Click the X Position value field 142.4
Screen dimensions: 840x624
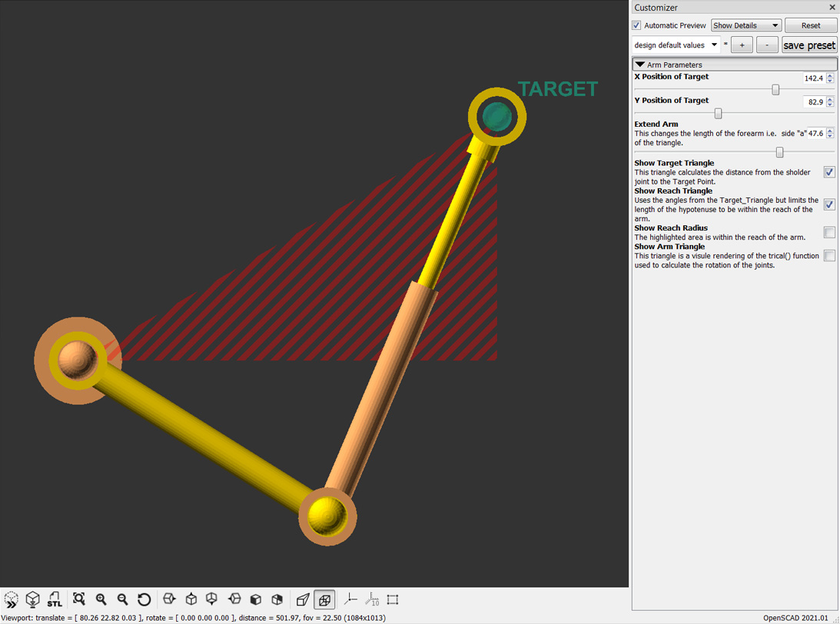814,78
